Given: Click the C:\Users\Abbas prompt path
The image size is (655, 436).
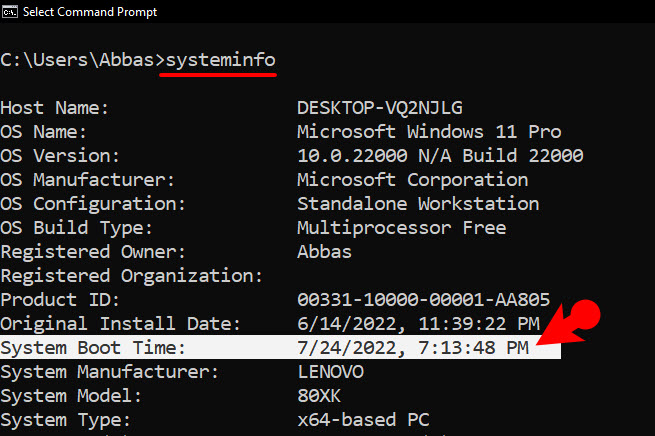Looking at the screenshot, I should (x=77, y=60).
